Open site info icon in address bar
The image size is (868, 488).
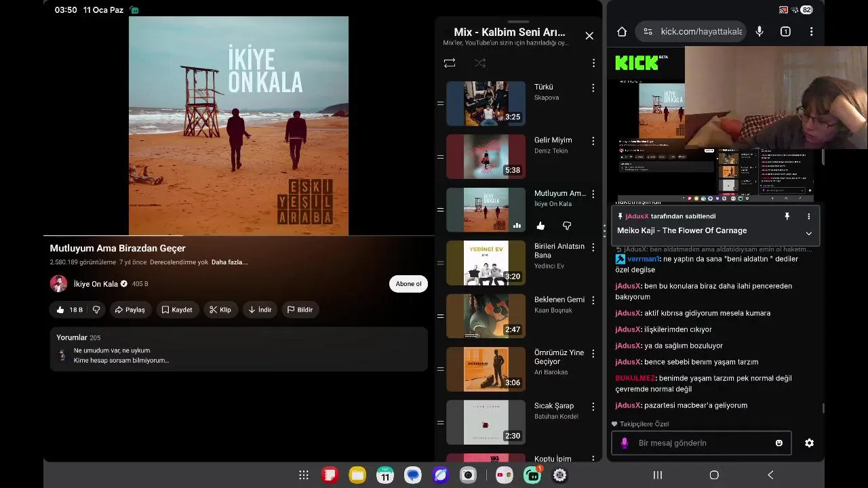tap(648, 32)
